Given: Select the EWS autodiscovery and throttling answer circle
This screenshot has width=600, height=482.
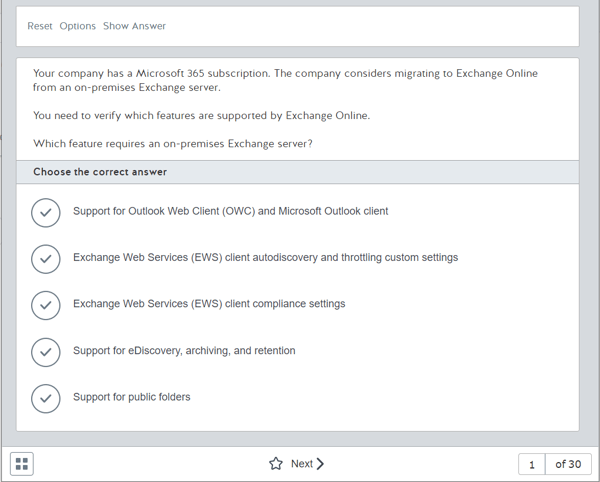Looking at the screenshot, I should click(46, 259).
